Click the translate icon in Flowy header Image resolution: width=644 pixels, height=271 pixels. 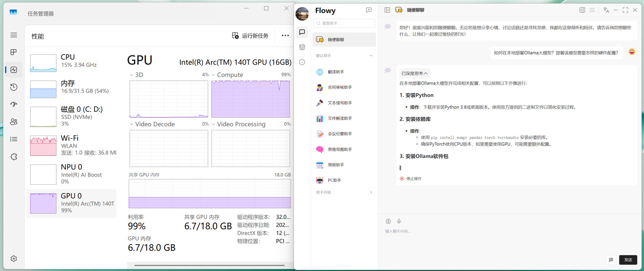[606, 10]
